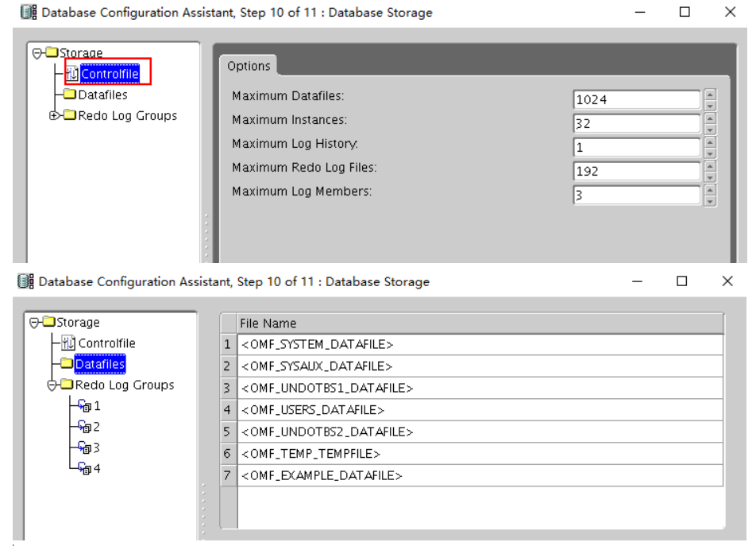Click the Maximum Log History input field
Image resolution: width=756 pixels, height=546 pixels.
click(x=636, y=147)
